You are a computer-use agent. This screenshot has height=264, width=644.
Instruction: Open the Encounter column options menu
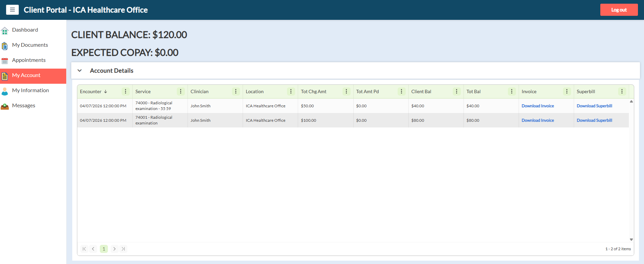pyautogui.click(x=125, y=91)
